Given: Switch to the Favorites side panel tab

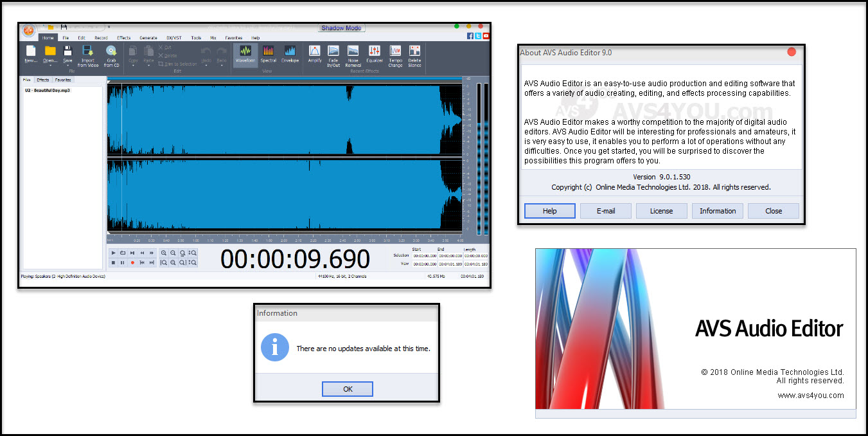Looking at the screenshot, I should coord(63,80).
